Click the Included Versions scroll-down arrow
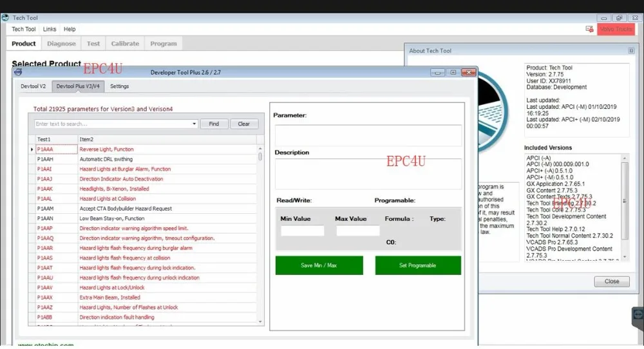This screenshot has width=644, height=349. [x=625, y=257]
